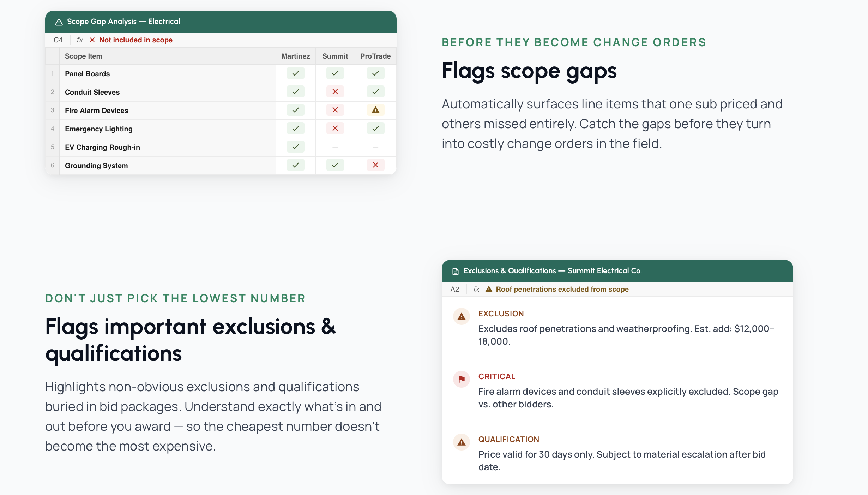Screen dimensions: 868x495
Task: Select the 'EV Charging Rough-in' row label
Action: pyautogui.click(x=102, y=147)
